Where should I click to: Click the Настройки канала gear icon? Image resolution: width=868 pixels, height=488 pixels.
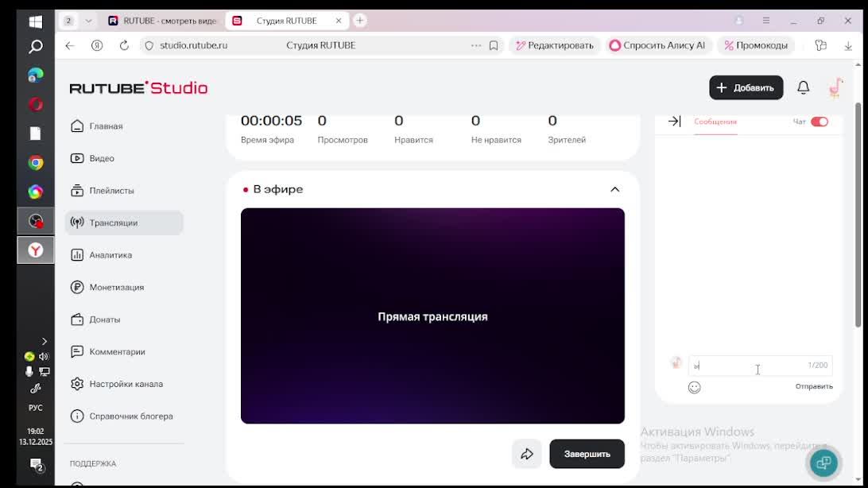coord(77,383)
